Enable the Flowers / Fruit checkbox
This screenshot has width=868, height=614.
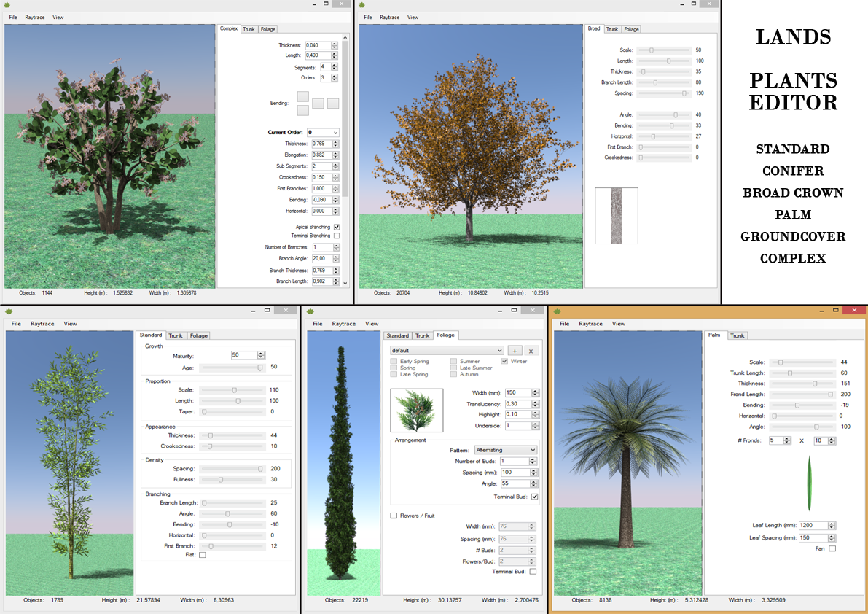[394, 516]
